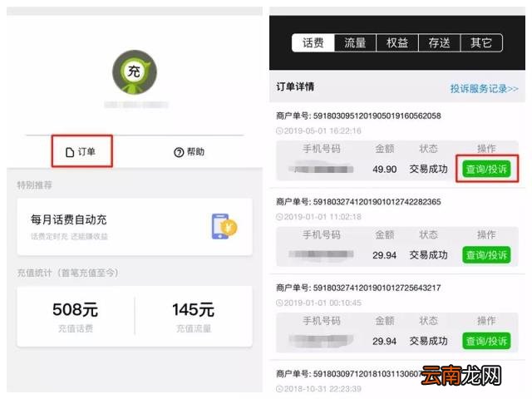Click the 145元 充值流量 statistic
532x399 pixels.
[194, 316]
